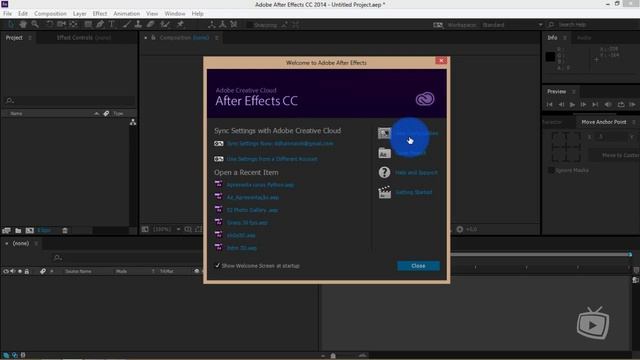Toggle loop option in Preview panel
The image size is (640, 360).
point(621,104)
